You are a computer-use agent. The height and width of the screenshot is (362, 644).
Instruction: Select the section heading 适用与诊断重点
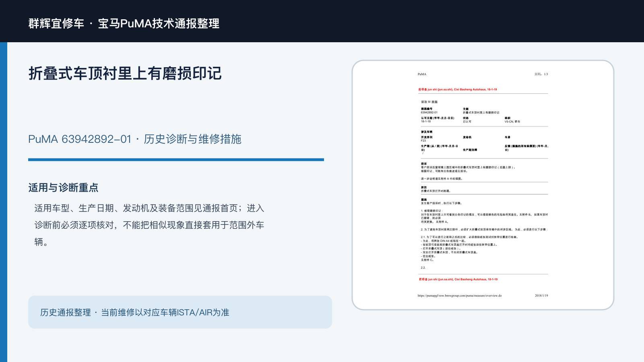click(63, 188)
